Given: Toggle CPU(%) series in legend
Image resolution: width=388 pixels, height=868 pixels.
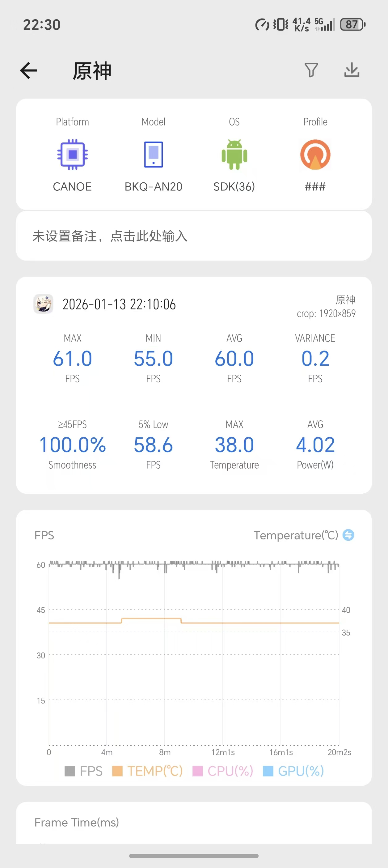Looking at the screenshot, I should (x=223, y=771).
